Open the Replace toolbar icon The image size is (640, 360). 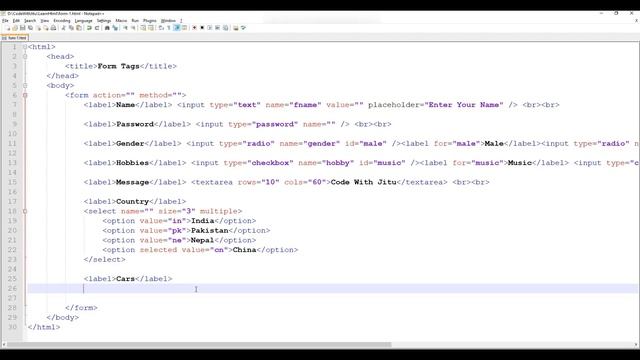[x=115, y=28]
